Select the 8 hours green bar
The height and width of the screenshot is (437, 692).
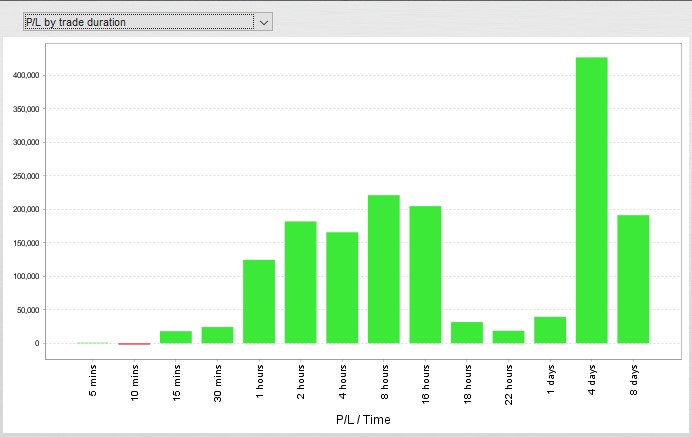point(384,269)
